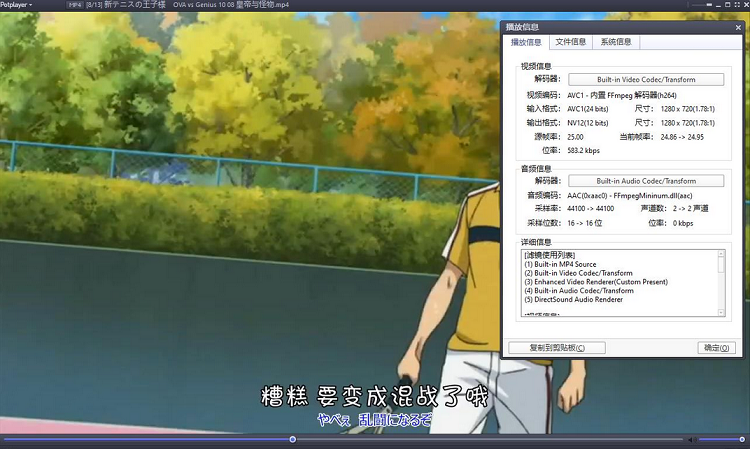Open the Potplayer main menu dropdown
750x449 pixels.
(x=16, y=5)
